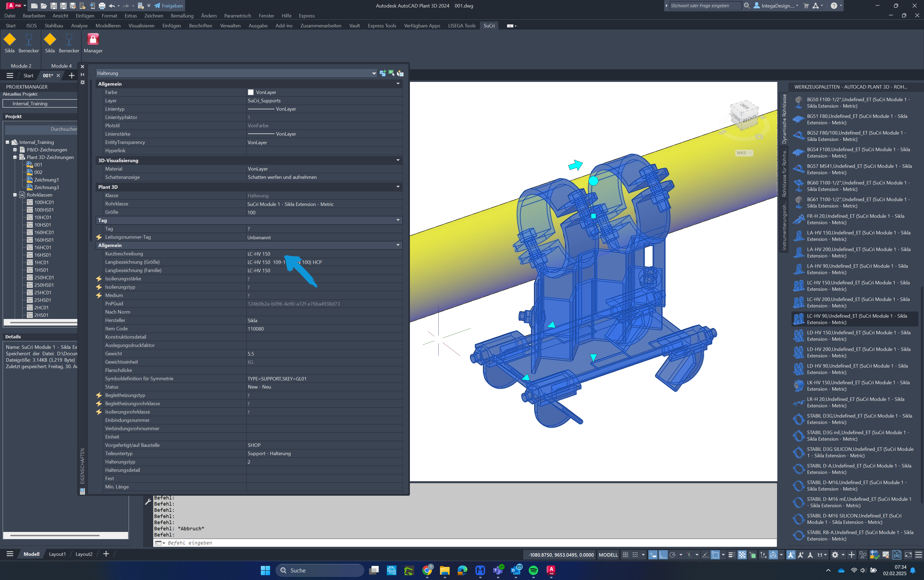Open the Datei menu

[x=10, y=16]
